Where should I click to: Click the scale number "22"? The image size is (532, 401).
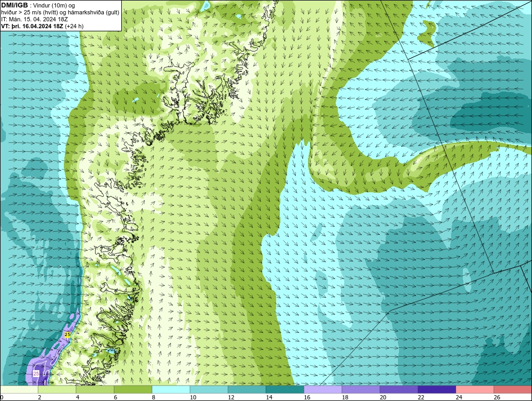tap(421, 398)
